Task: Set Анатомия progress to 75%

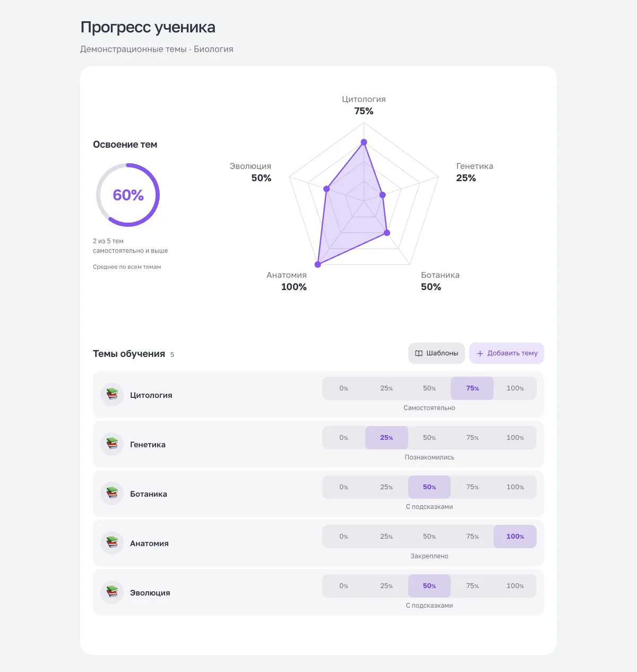Action: click(x=472, y=537)
